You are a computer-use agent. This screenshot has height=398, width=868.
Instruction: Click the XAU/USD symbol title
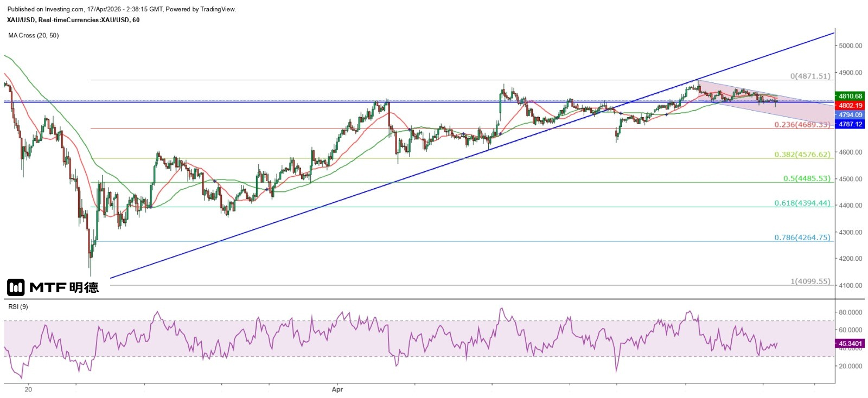click(x=73, y=20)
